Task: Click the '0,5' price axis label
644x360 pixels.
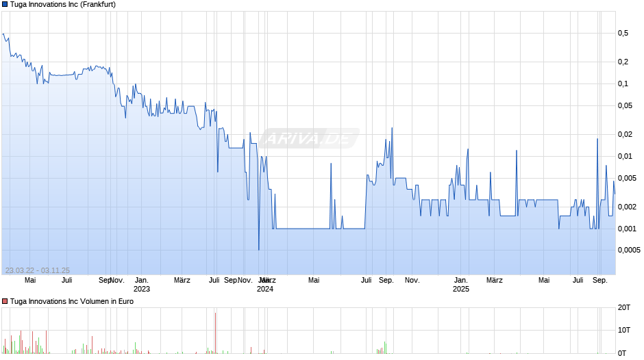Action: [623, 34]
